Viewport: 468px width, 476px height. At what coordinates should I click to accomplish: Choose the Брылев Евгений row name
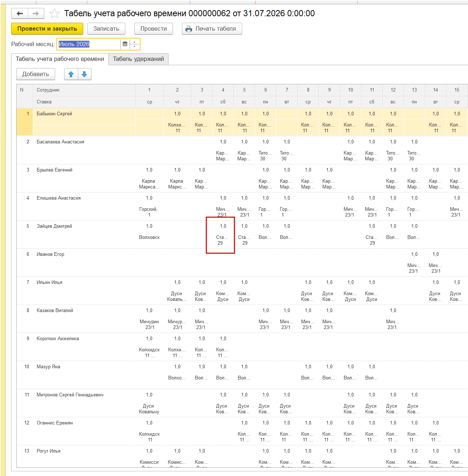(x=54, y=170)
